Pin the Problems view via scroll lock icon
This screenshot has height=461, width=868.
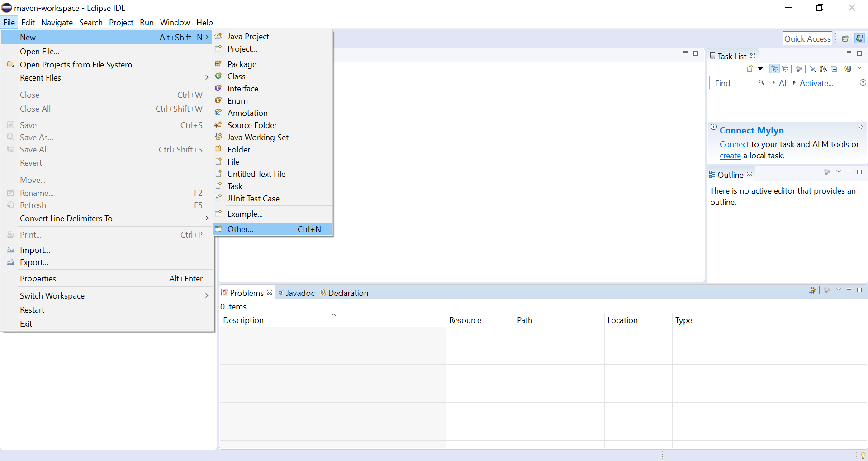click(x=813, y=290)
